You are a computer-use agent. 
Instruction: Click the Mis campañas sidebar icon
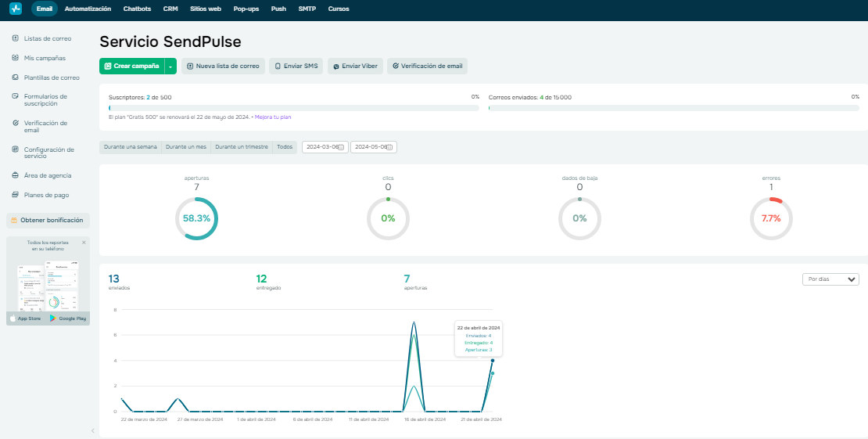pyautogui.click(x=16, y=58)
